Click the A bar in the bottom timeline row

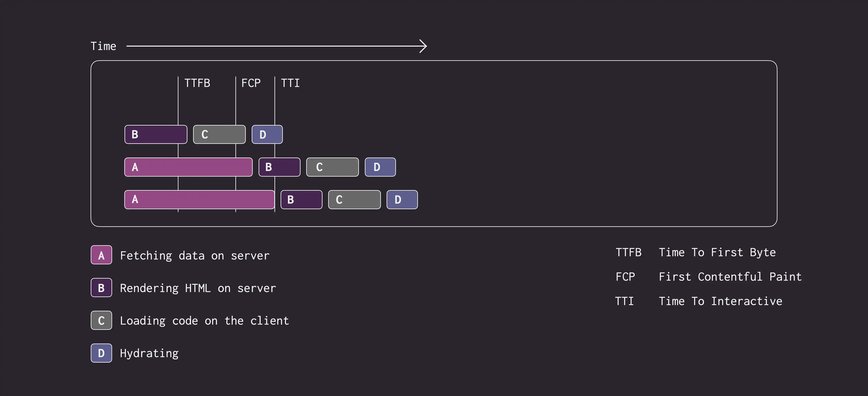coord(199,200)
